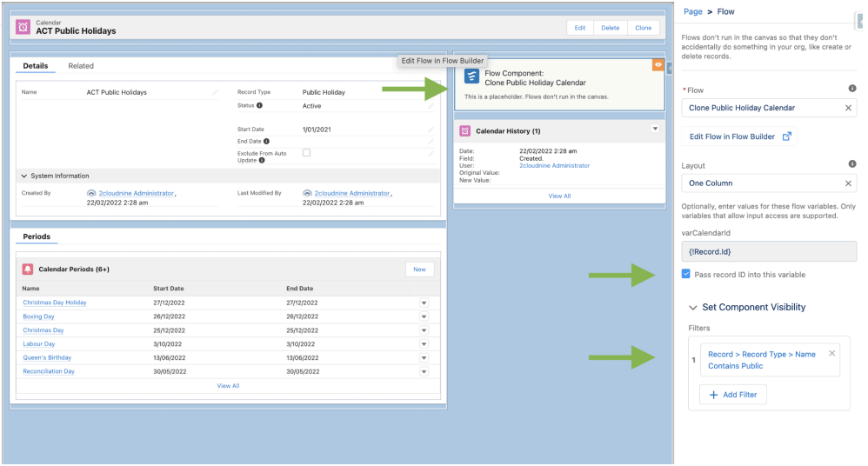The height and width of the screenshot is (466, 868).
Task: Open the Record Type Name Contains Public filter
Action: click(x=762, y=360)
